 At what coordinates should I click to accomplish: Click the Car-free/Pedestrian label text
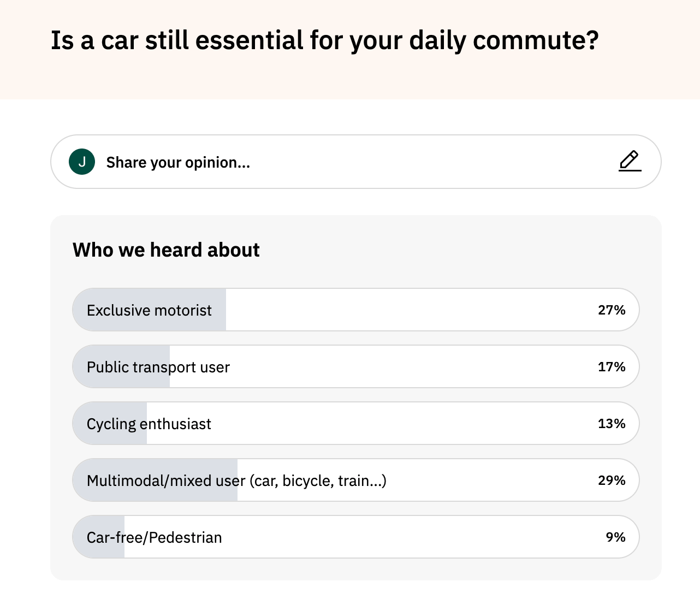(x=155, y=537)
